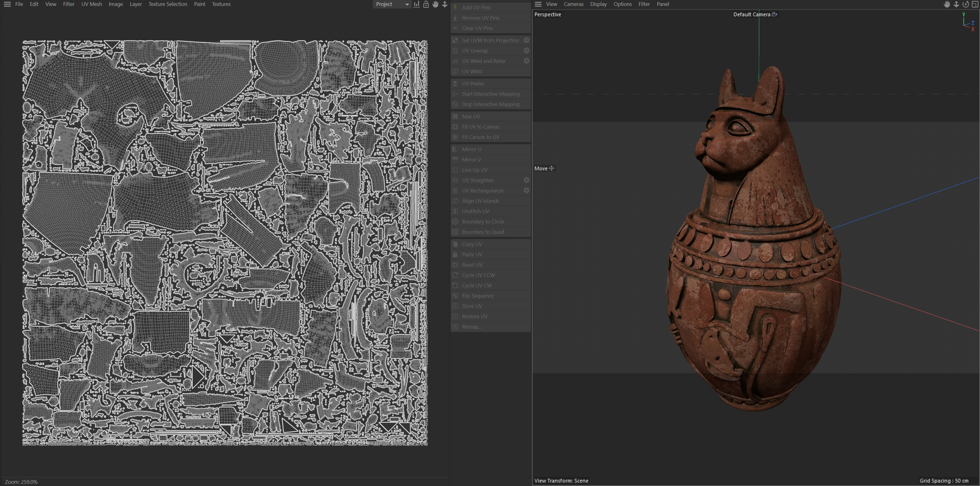Image resolution: width=980 pixels, height=486 pixels.
Task: Click the Mirror U command
Action: click(x=471, y=149)
